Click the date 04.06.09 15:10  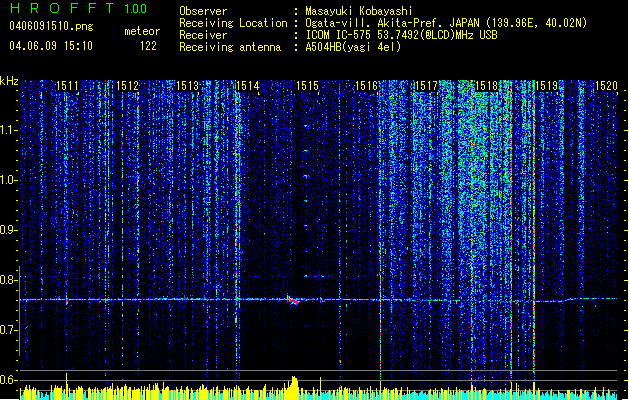click(x=51, y=45)
